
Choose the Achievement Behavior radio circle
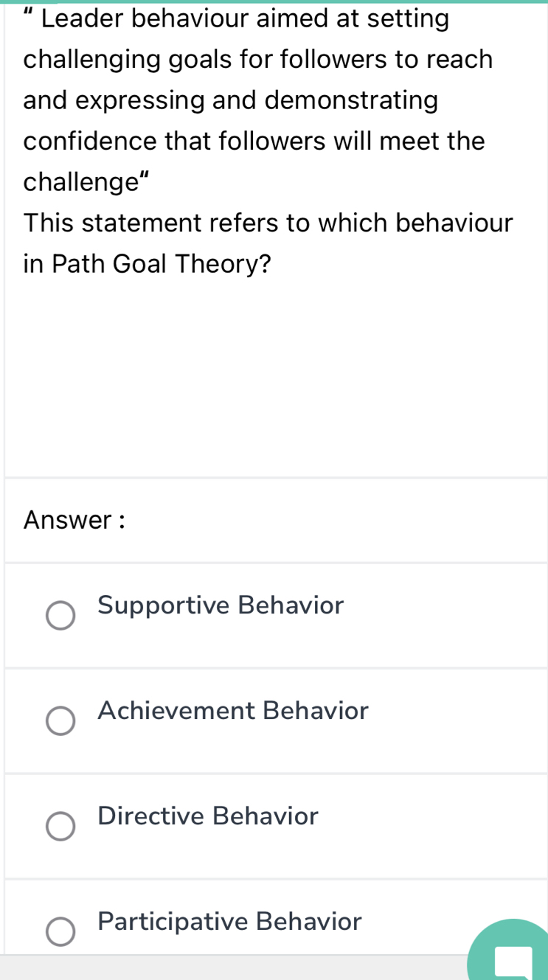click(x=60, y=721)
